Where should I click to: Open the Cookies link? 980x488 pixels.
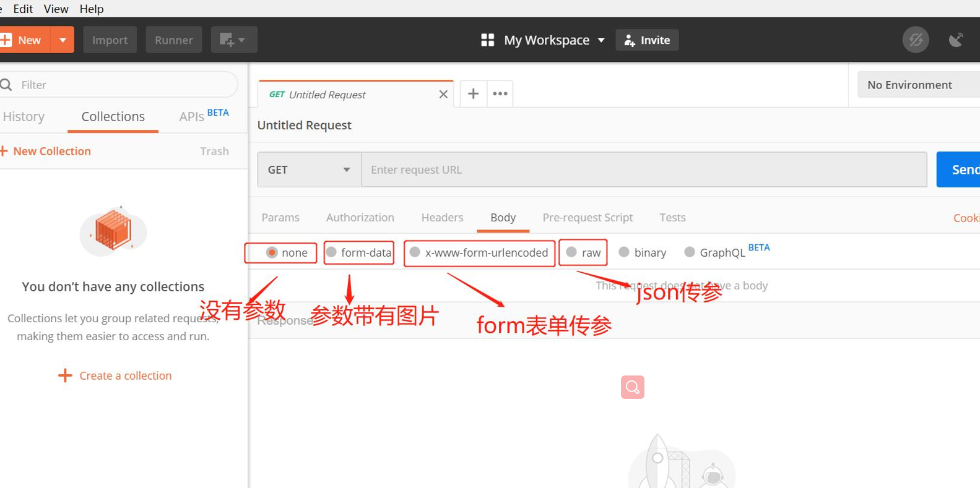966,218
